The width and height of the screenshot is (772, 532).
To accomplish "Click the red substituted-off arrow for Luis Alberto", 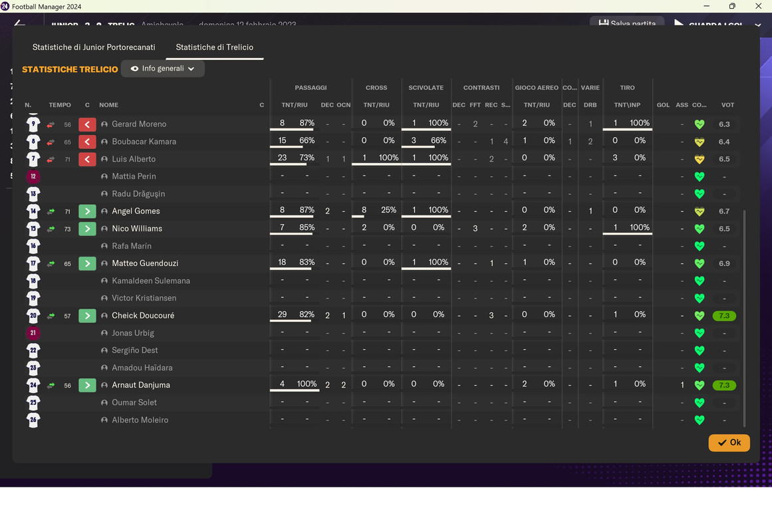I will pos(87,159).
